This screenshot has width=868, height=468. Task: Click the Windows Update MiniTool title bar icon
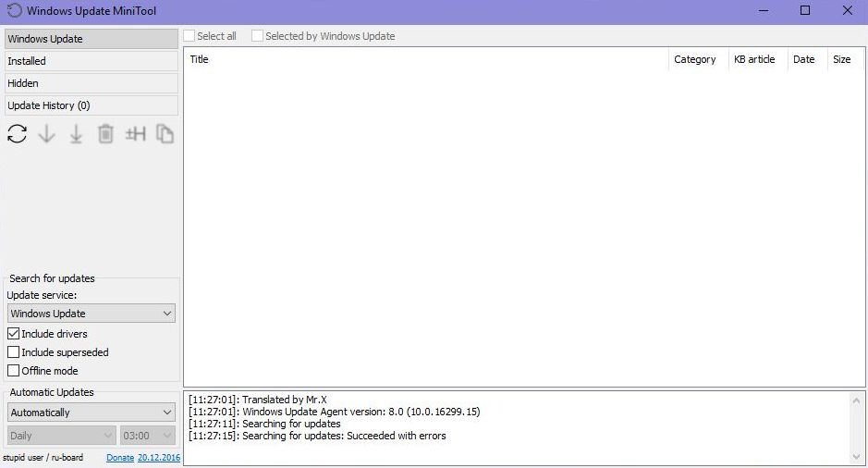pos(15,10)
